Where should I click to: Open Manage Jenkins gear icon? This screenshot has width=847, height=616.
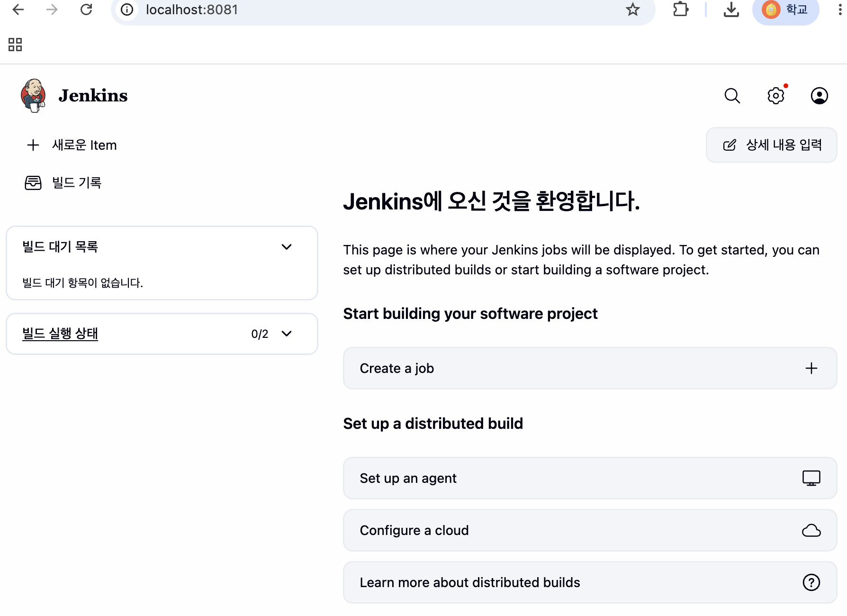coord(776,96)
